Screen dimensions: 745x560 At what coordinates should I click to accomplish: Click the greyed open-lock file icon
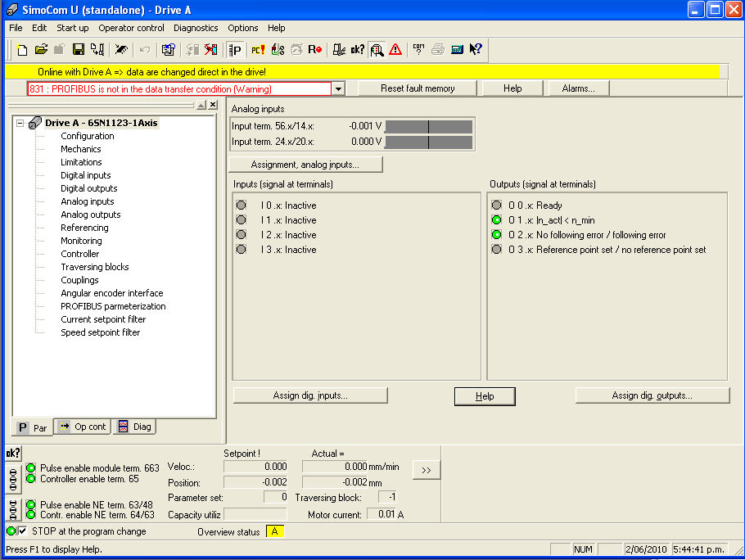(x=60, y=49)
